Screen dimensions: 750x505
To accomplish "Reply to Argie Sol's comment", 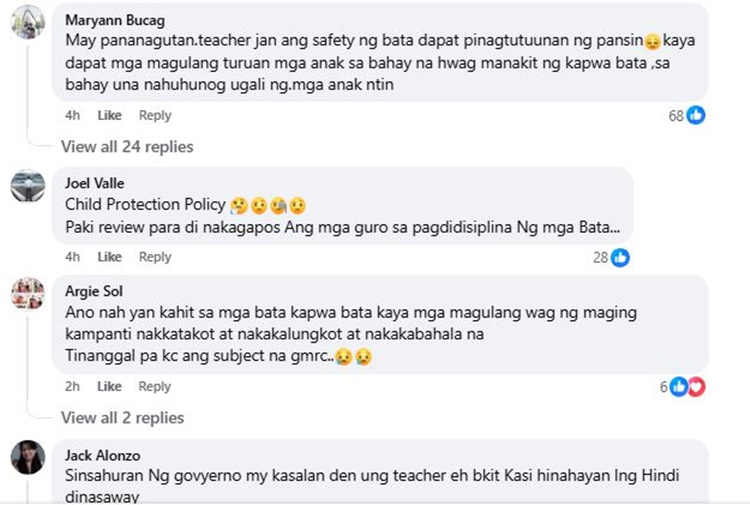I will click(155, 387).
